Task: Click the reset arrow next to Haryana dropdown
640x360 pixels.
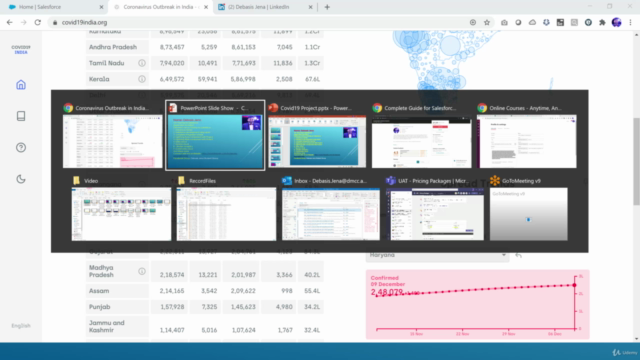Action: click(518, 255)
